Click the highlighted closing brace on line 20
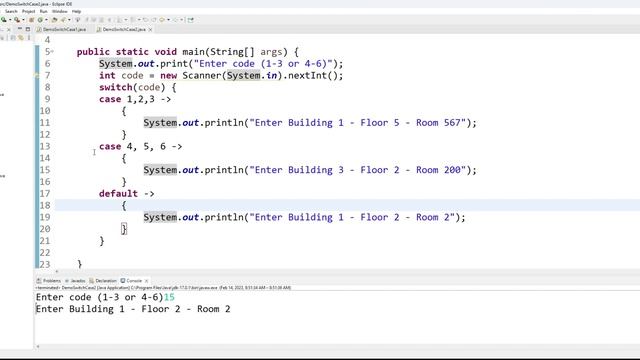 tap(124, 229)
